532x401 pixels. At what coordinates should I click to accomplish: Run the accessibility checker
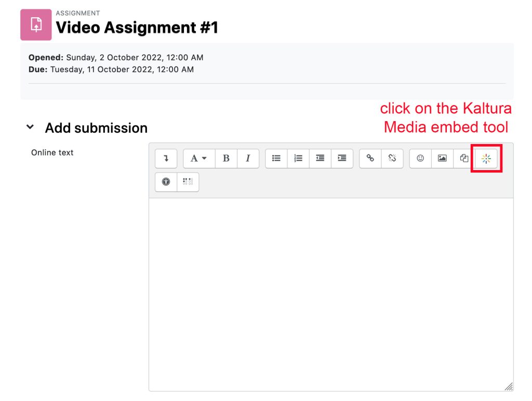click(x=166, y=182)
